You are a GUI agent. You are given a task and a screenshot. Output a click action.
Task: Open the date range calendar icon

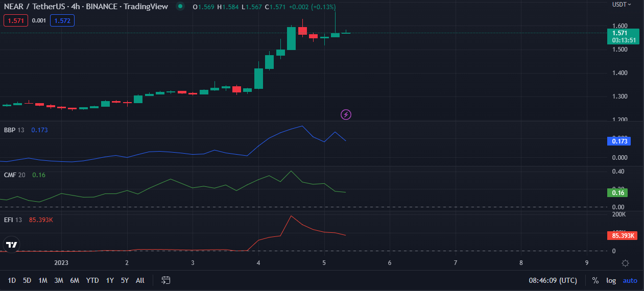(165, 280)
